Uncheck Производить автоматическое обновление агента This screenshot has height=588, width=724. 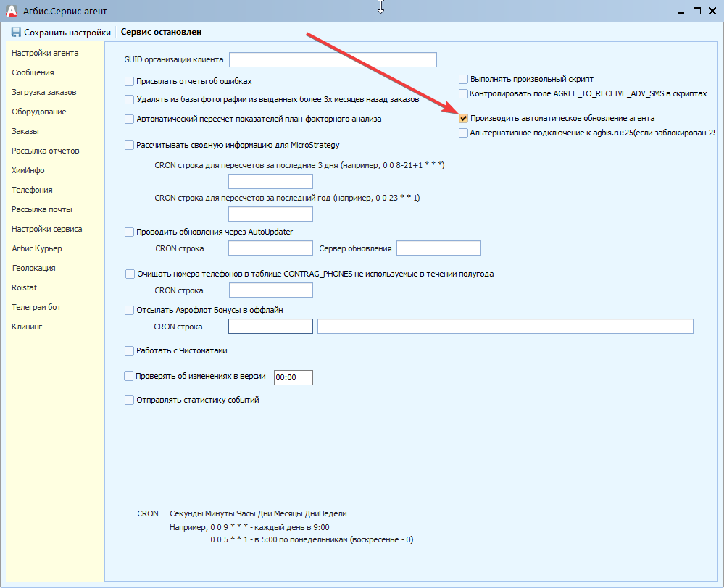pos(463,118)
